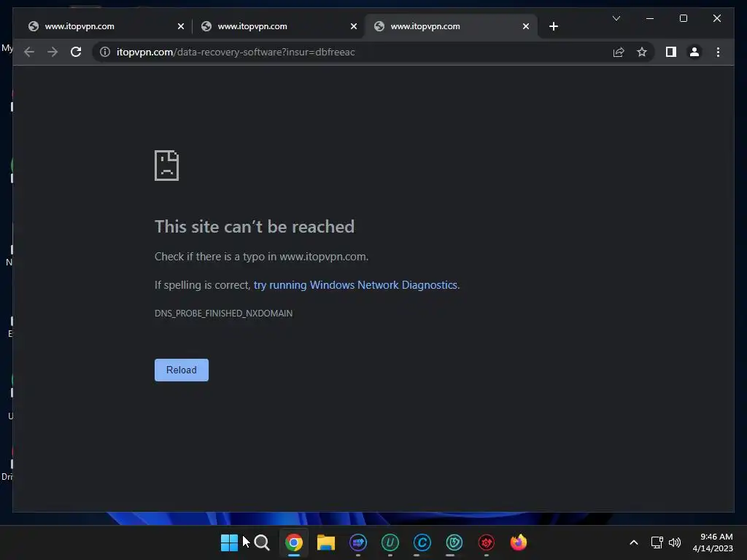Open volume tray icon
747x560 pixels.
[x=675, y=542]
